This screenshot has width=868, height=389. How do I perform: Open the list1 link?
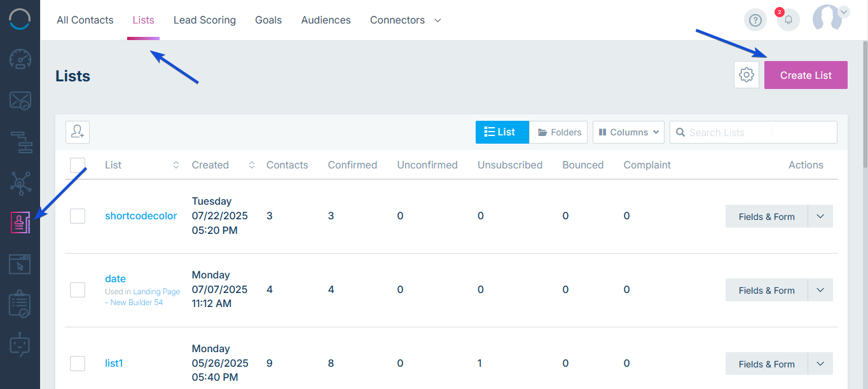tap(114, 363)
